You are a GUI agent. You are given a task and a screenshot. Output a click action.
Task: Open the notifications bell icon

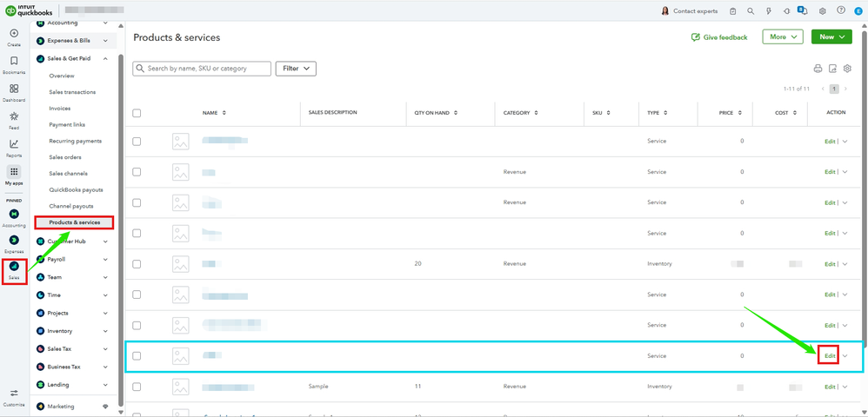pos(804,10)
